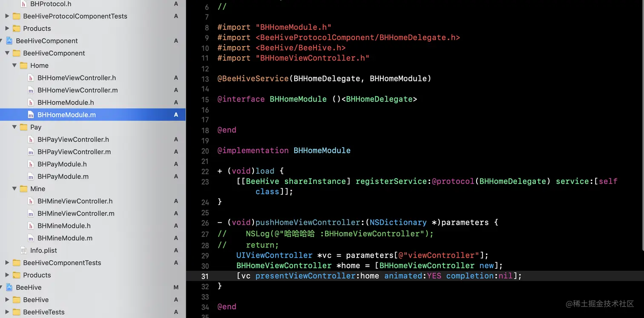Open BHPayModule.m file
Image resolution: width=644 pixels, height=318 pixels.
click(x=63, y=177)
